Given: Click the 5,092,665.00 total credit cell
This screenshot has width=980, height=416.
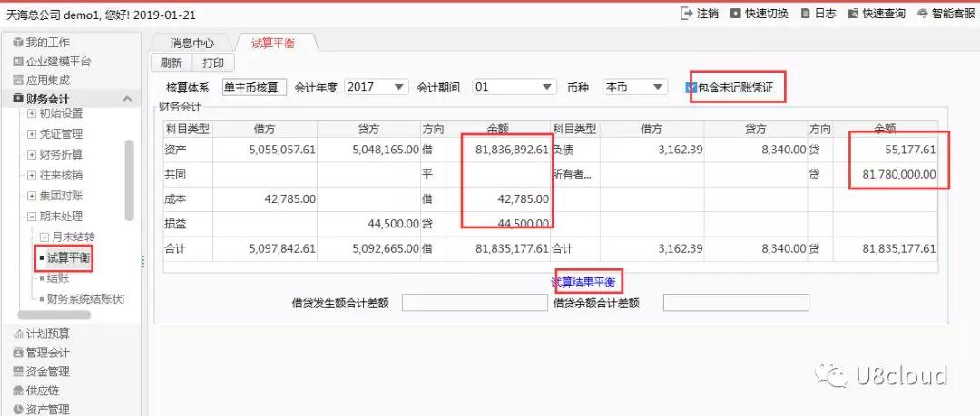Looking at the screenshot, I should tap(368, 248).
